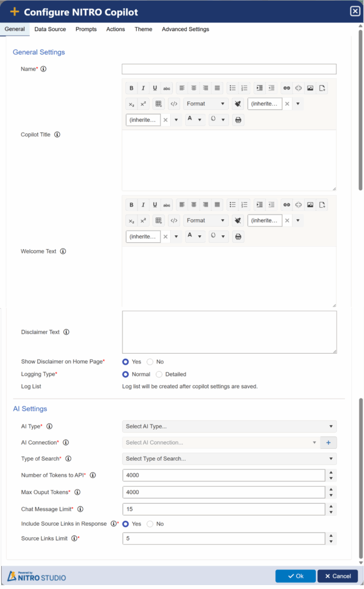This screenshot has height=589, width=364.
Task: View HTML source in Welcome Text editor
Action: (x=174, y=220)
